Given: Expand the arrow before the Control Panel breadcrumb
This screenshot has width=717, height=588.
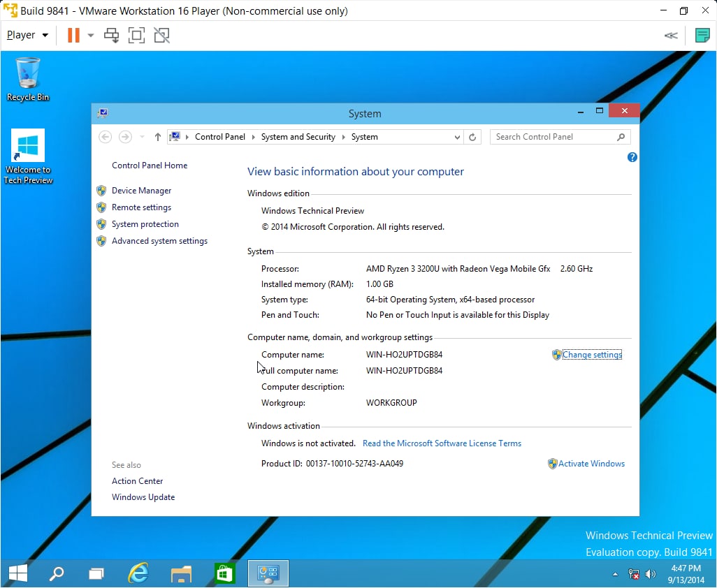Looking at the screenshot, I should point(187,137).
